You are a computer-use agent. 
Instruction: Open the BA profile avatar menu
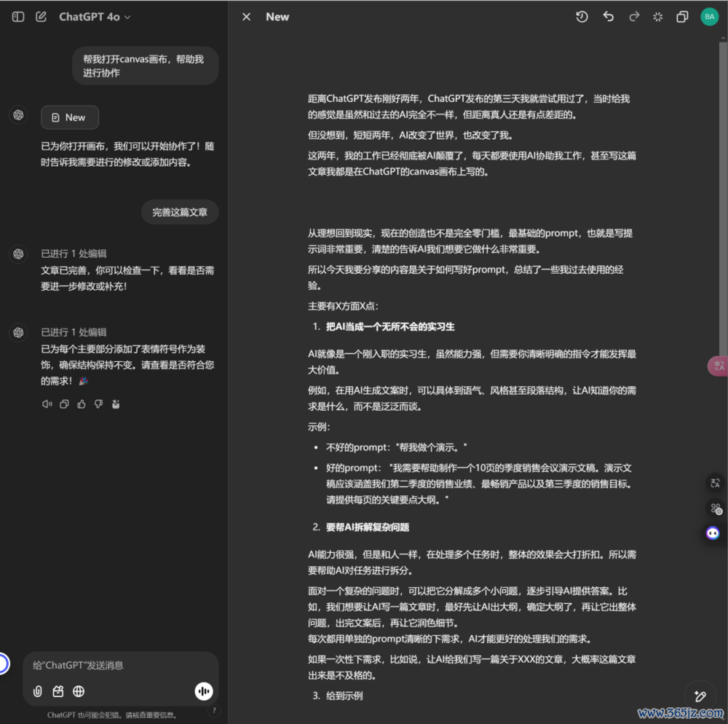709,17
